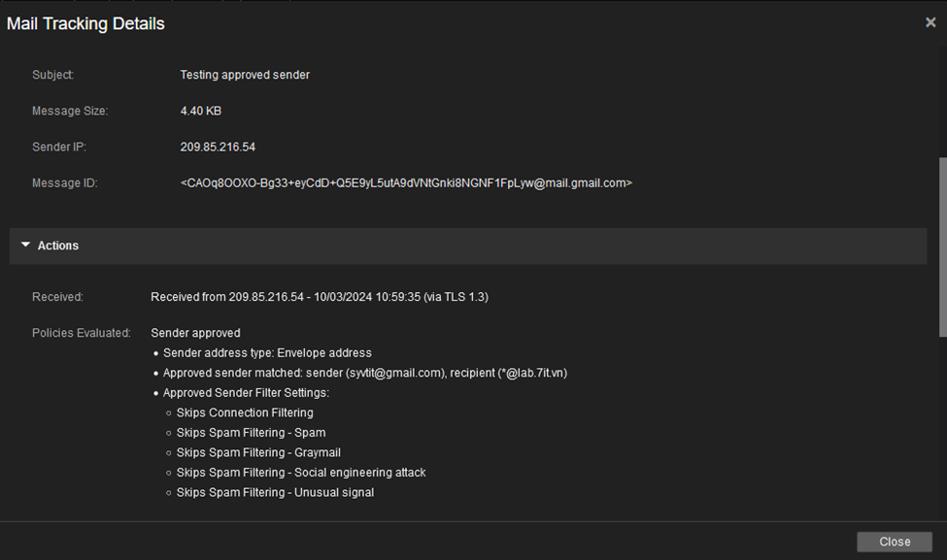947x560 pixels.
Task: Click the Mail Tracking Details title
Action: pyautogui.click(x=85, y=23)
